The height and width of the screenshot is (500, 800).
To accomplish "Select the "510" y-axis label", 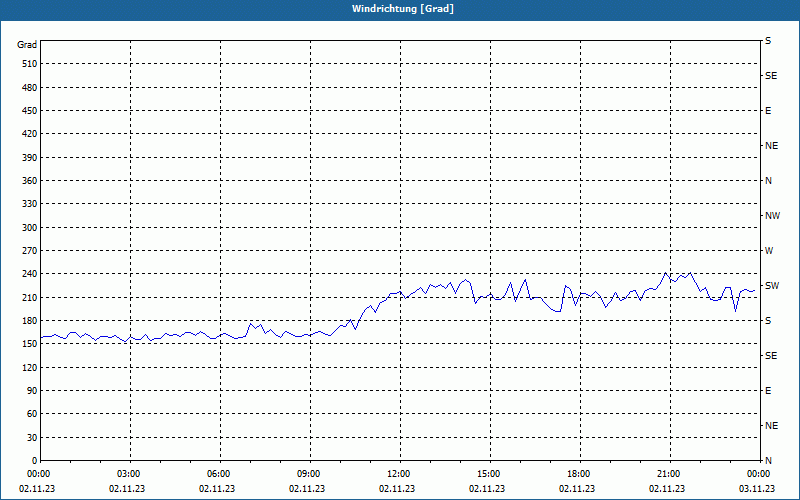I will tap(30, 64).
